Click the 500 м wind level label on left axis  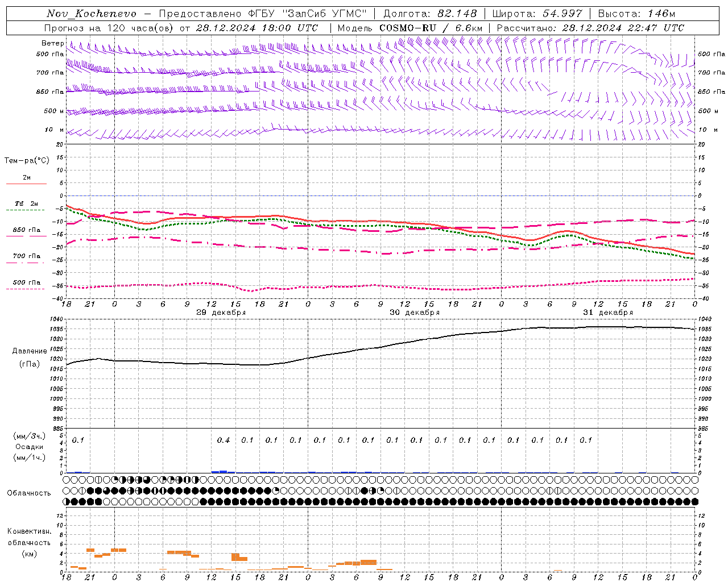(x=54, y=111)
